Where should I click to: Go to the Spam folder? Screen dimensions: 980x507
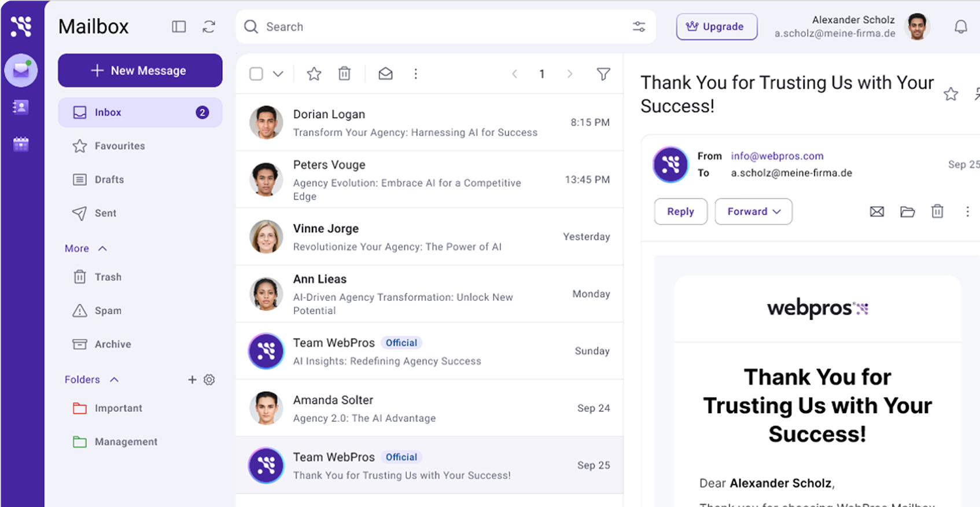pos(108,311)
